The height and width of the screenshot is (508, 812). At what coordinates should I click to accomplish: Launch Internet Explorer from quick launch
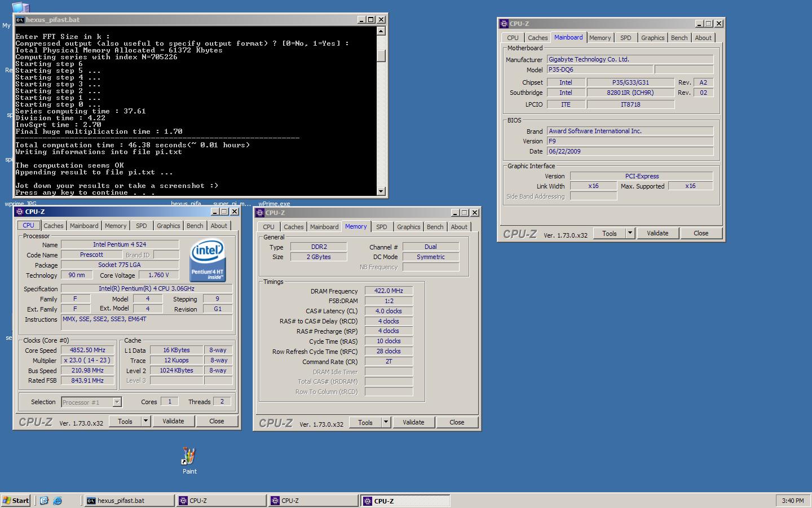point(58,501)
